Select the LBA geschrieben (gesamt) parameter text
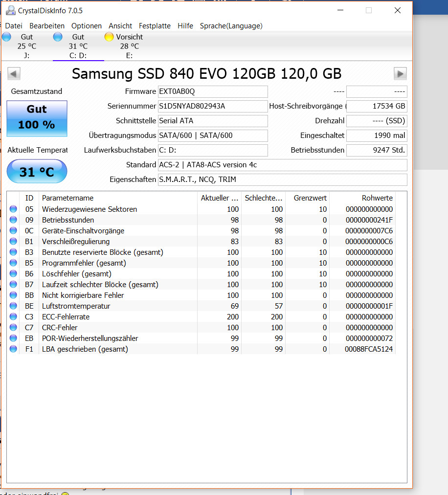Screen dimensions: 448x495 (85, 349)
